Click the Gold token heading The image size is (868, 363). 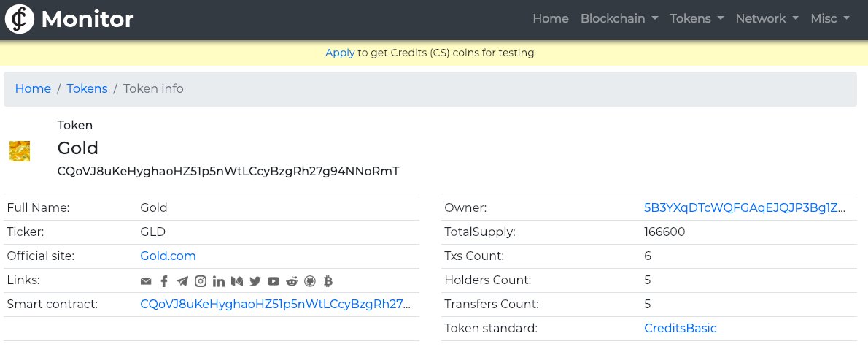[x=77, y=148]
